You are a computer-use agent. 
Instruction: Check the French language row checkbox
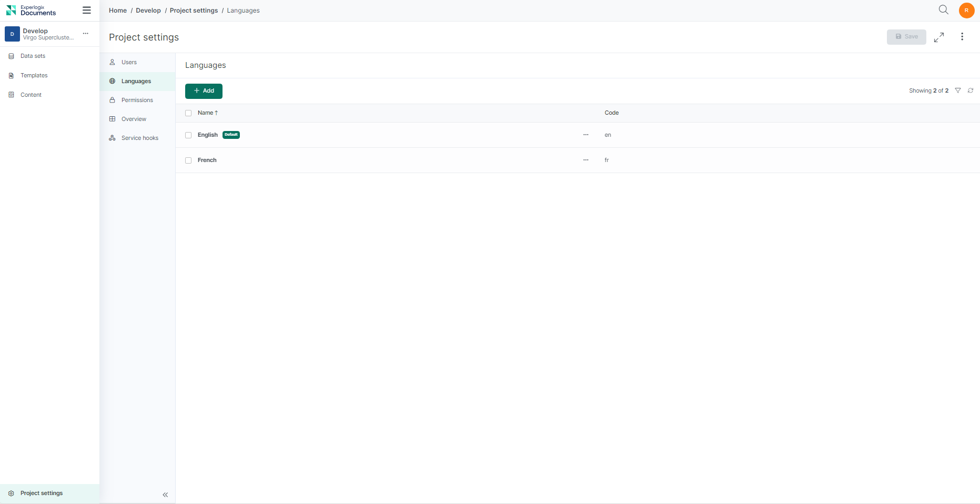coord(188,160)
